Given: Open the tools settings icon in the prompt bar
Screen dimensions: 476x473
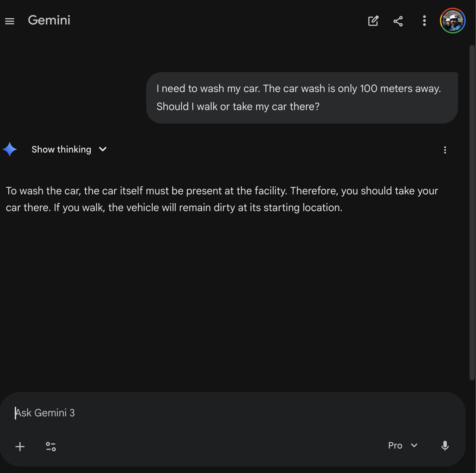Looking at the screenshot, I should tap(50, 446).
